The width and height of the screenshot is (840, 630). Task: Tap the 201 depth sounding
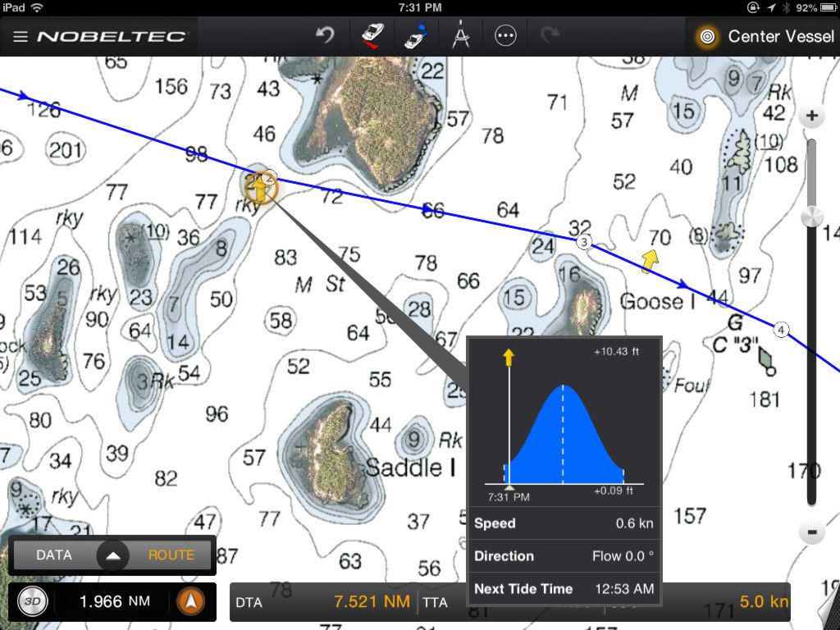(x=66, y=149)
